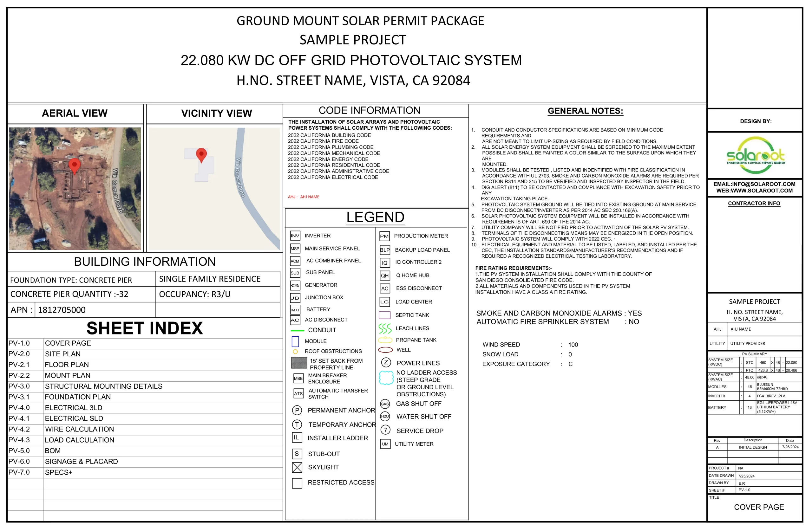812x525 pixels.
Task: Open the vicinity view map image
Action: pyautogui.click(x=214, y=189)
